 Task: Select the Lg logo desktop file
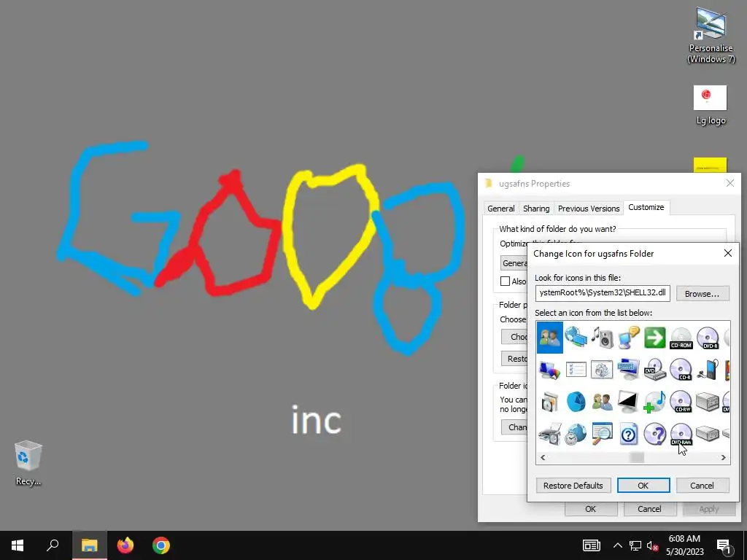click(x=711, y=105)
